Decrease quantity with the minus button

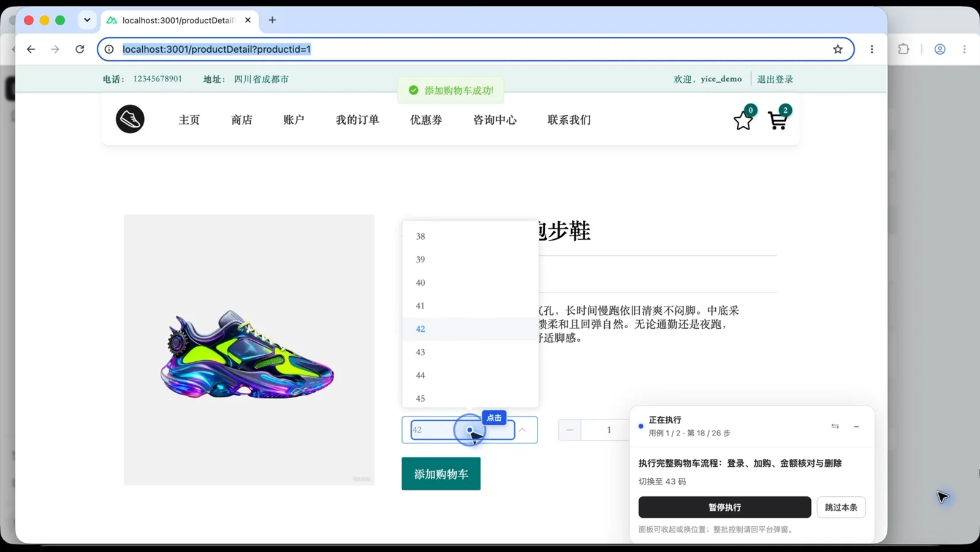[x=569, y=430]
